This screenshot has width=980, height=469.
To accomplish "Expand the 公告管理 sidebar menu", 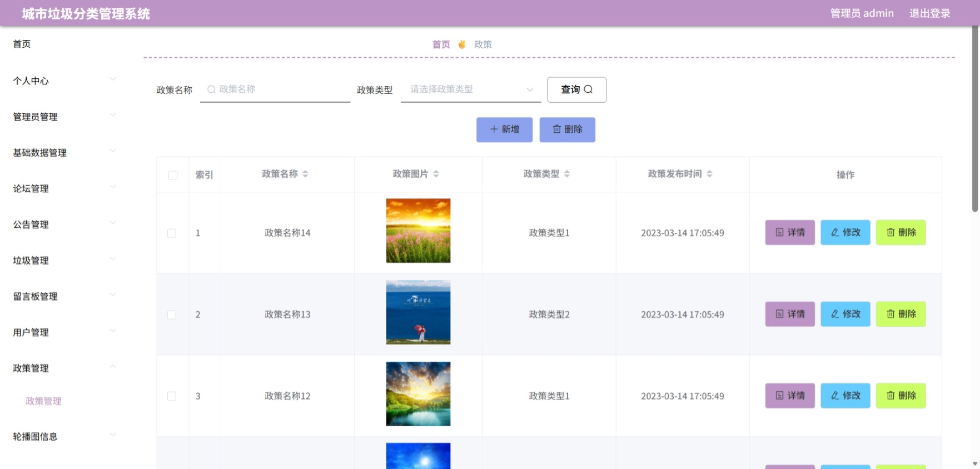I will [x=64, y=224].
